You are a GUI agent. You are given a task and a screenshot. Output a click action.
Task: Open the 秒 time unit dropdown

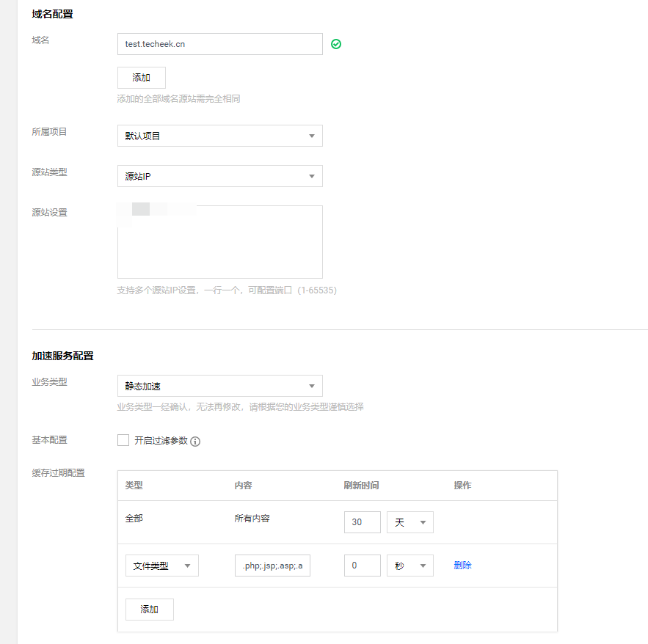(410, 566)
